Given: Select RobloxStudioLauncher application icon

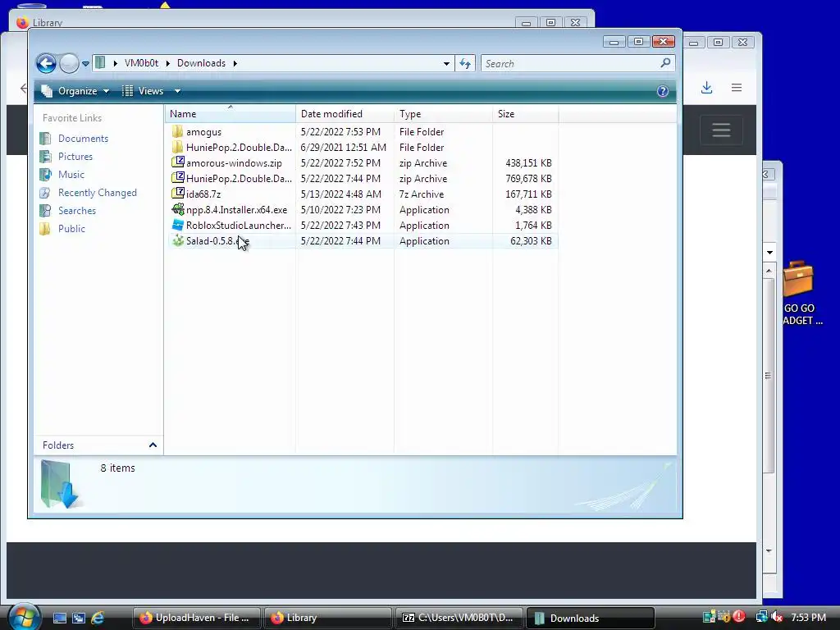Looking at the screenshot, I should 178,225.
